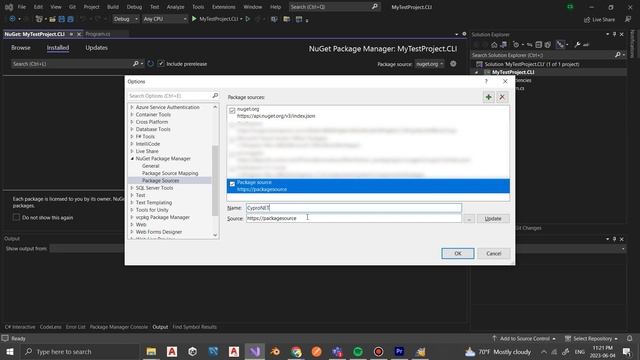Click Save All toolbar icon

[70, 19]
